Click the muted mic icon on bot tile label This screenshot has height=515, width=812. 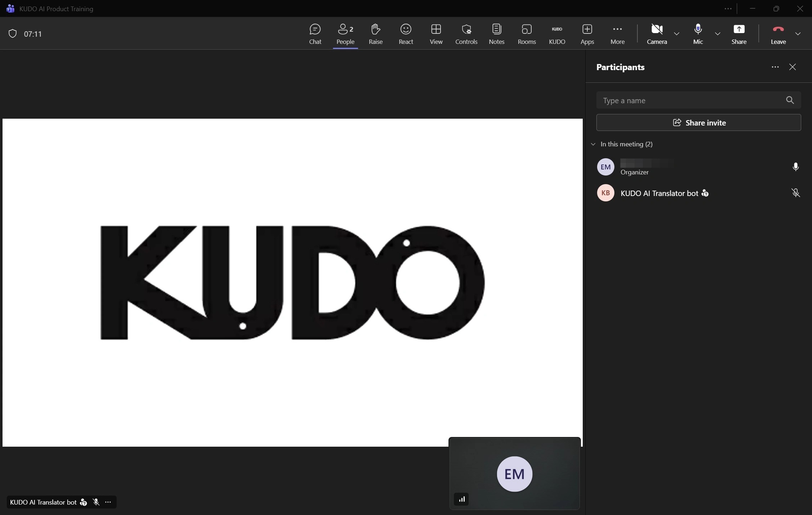[x=96, y=502]
